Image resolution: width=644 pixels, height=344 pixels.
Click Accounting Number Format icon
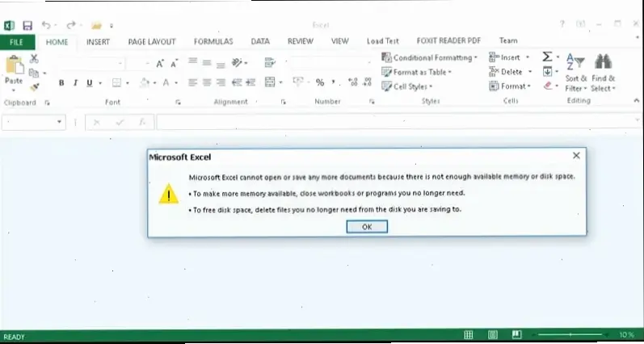coord(298,82)
